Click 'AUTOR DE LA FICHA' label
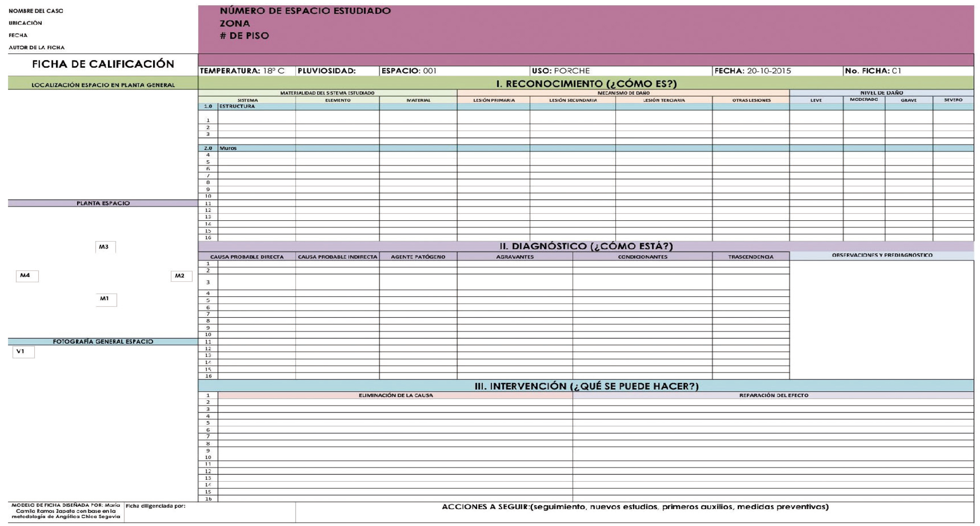Viewport: 980px width, 526px height. 36,47
